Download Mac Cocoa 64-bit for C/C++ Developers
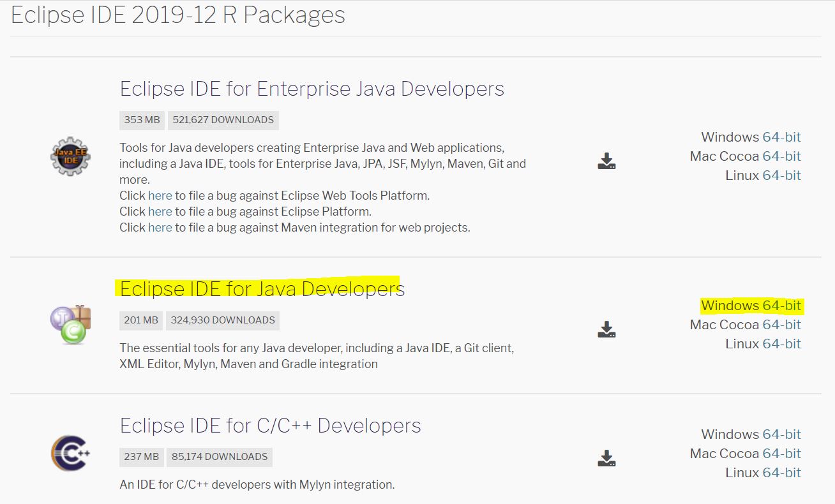835x504 pixels. 781,454
